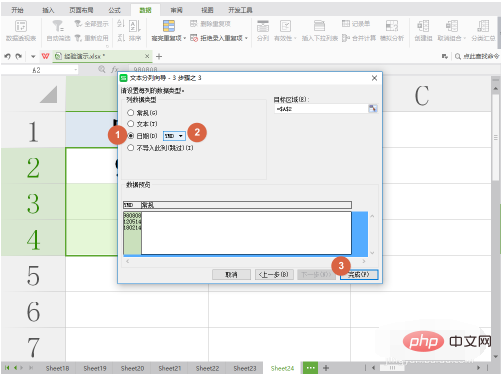Click row header 5
This screenshot has width=502, height=374.
tap(33, 275)
